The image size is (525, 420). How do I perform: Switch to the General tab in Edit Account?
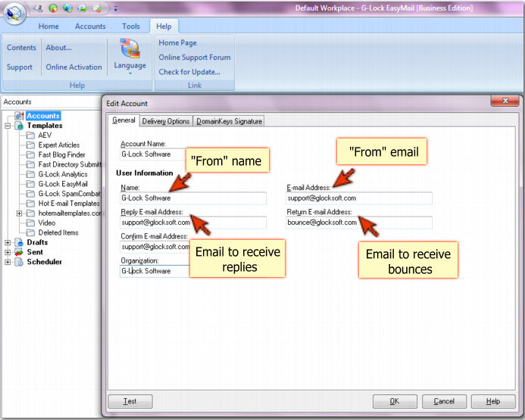(x=123, y=120)
